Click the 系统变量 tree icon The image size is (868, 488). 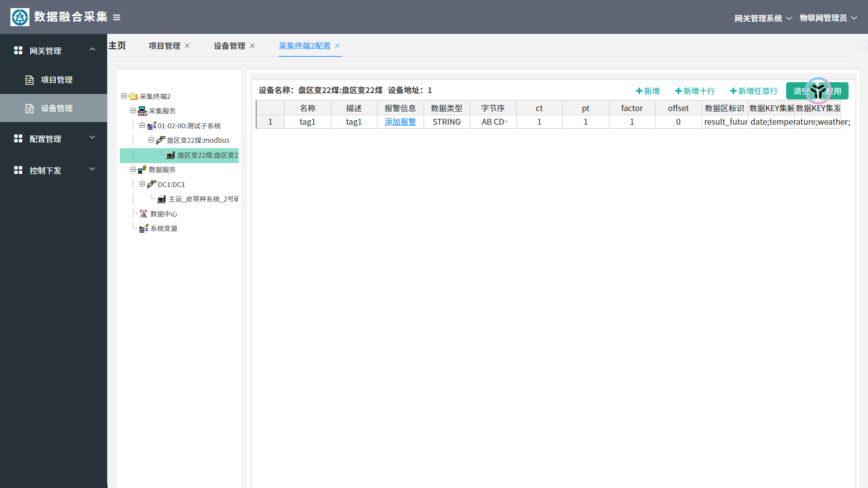(x=144, y=229)
